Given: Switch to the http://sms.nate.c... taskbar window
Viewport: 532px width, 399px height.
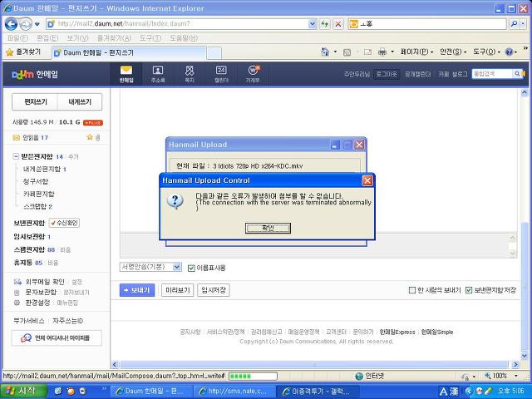Looking at the screenshot, I should pyautogui.click(x=234, y=392).
